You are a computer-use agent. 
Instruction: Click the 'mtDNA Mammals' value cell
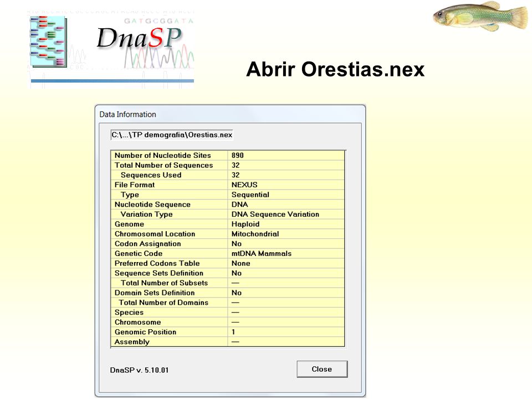click(x=261, y=254)
